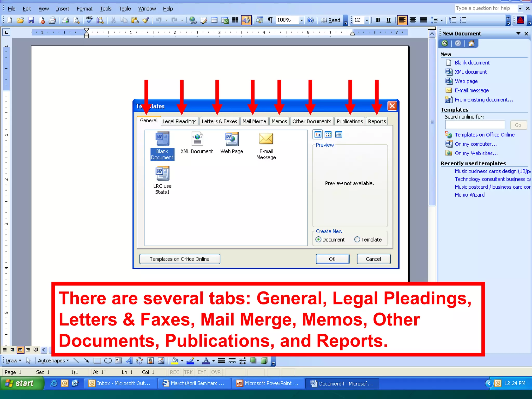Click the Spelling and Grammar check icon

click(89, 20)
